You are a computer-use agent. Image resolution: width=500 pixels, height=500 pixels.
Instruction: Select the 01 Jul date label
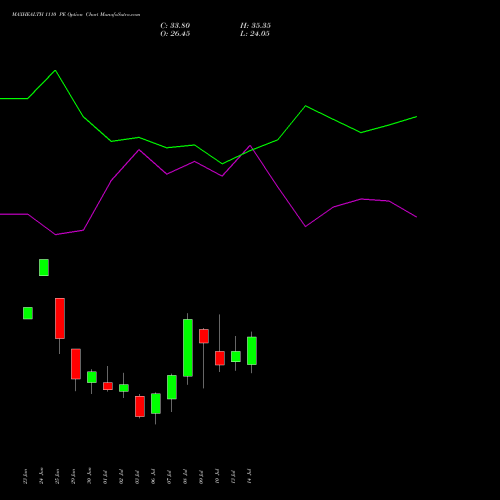click(105, 476)
